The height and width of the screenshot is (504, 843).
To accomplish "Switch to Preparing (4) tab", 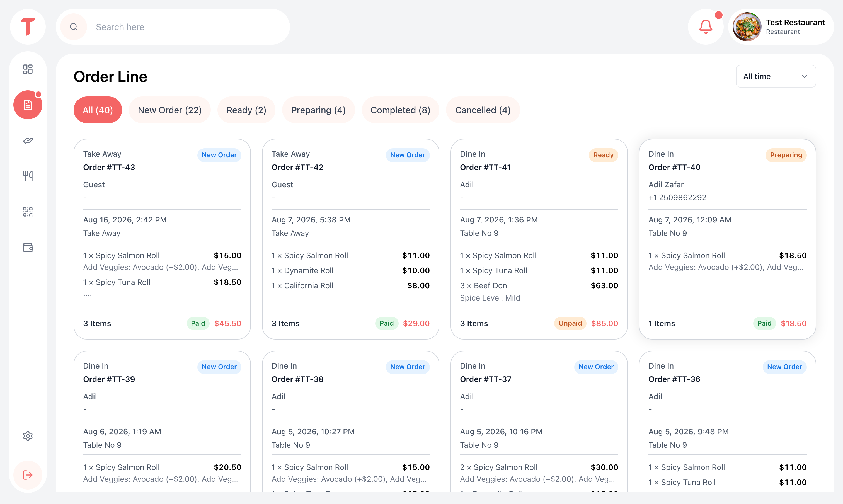I will tap(318, 110).
